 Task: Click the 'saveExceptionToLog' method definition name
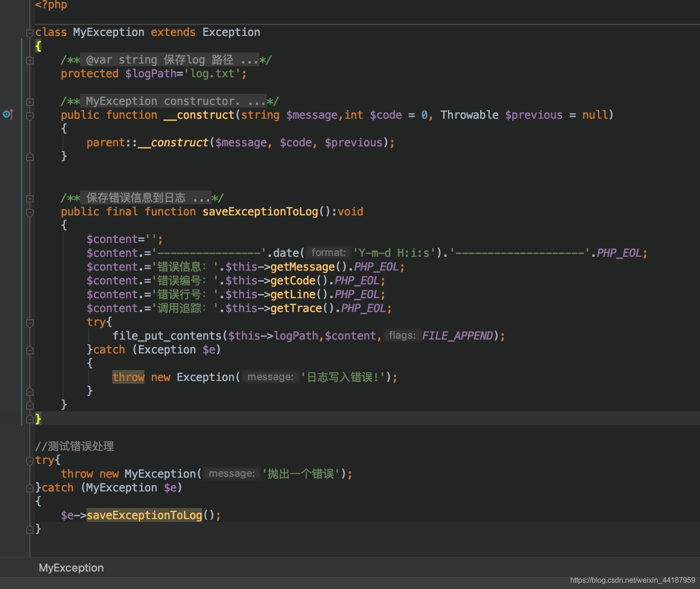tap(260, 212)
